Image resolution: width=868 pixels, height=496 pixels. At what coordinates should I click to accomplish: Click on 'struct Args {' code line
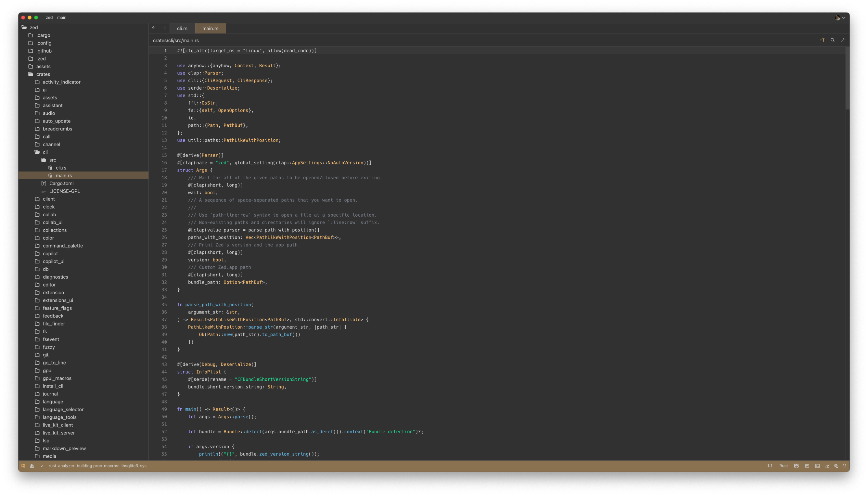(x=195, y=170)
